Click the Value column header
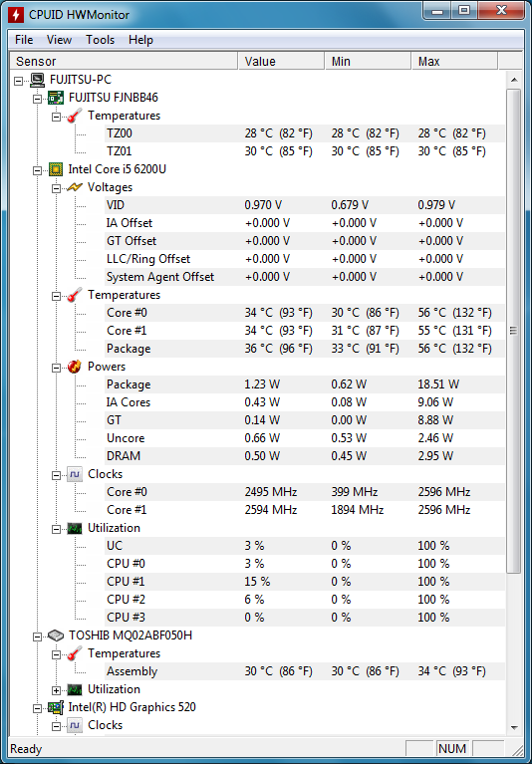The image size is (532, 764). point(281,62)
